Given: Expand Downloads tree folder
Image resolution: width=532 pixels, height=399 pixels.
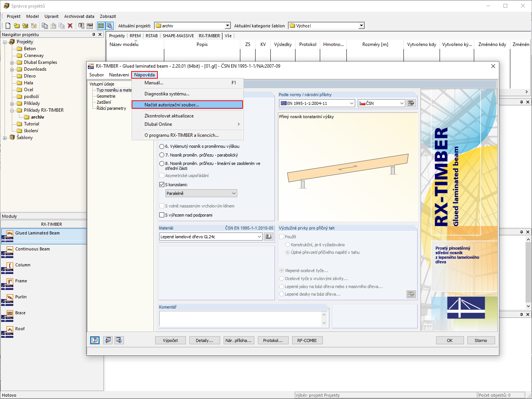Looking at the screenshot, I should click(12, 70).
